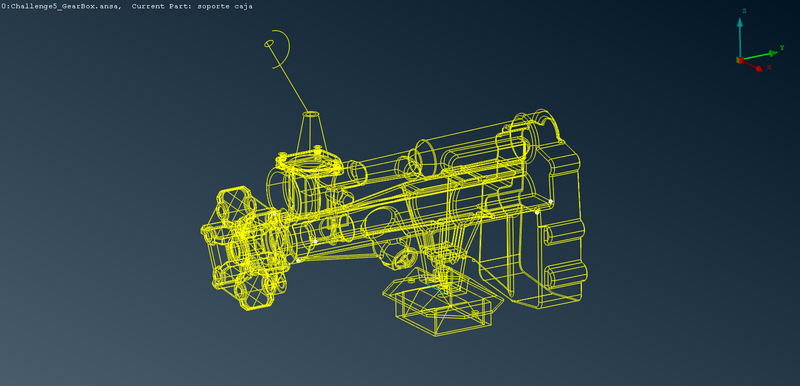Click the Challenge5_GearBox.ansa file name text
800x386 pixels.
point(64,6)
